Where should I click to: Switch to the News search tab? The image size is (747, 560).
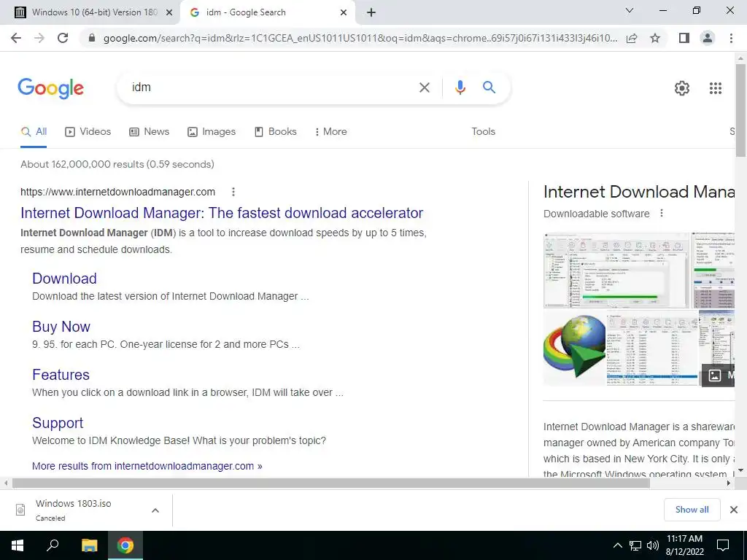point(149,132)
